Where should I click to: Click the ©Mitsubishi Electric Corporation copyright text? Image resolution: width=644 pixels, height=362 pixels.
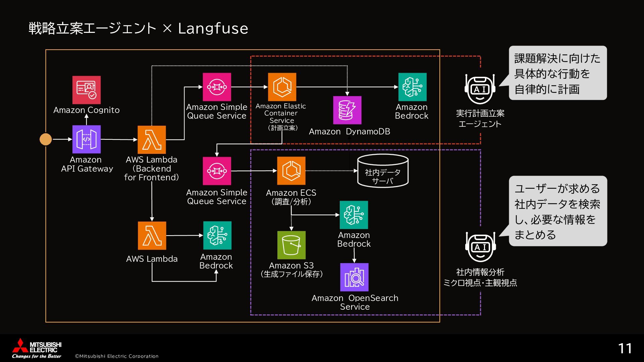(x=117, y=356)
